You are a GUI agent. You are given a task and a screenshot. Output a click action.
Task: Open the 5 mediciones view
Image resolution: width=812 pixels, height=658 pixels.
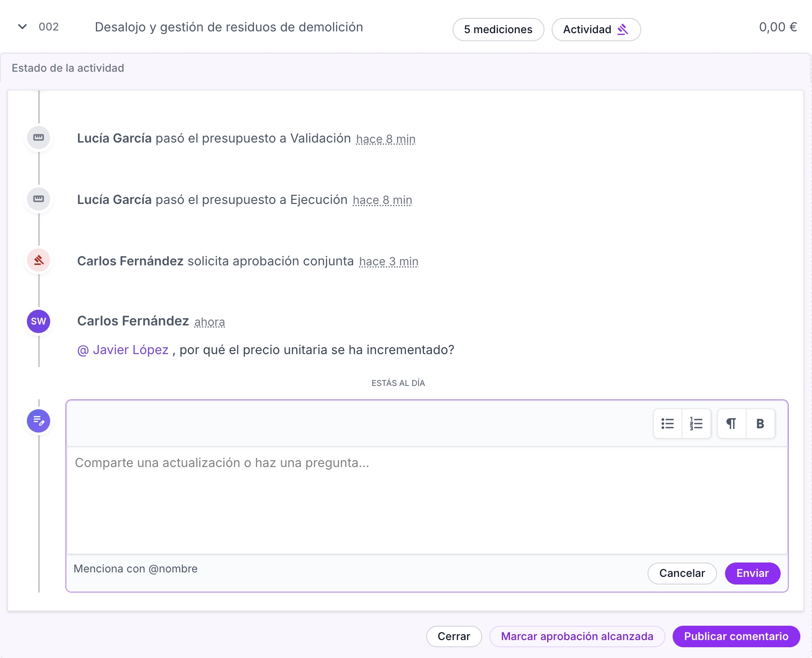coord(498,30)
